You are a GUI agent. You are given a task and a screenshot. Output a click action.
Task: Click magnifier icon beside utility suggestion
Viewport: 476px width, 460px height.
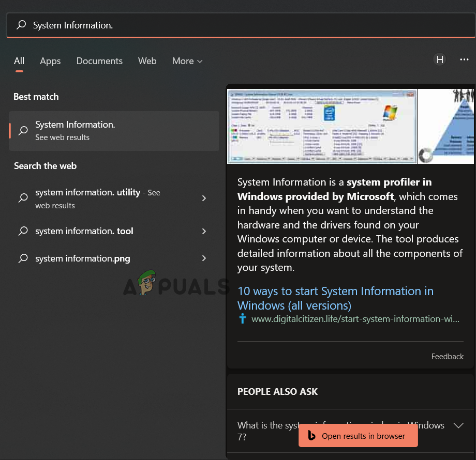(x=23, y=198)
